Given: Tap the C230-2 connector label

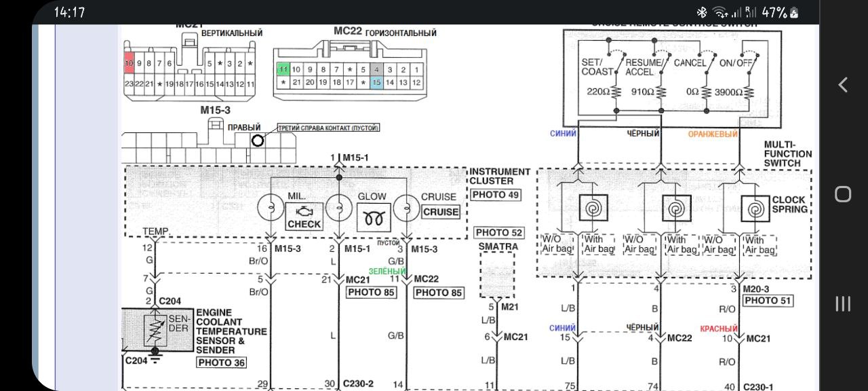Looking at the screenshot, I should (357, 384).
